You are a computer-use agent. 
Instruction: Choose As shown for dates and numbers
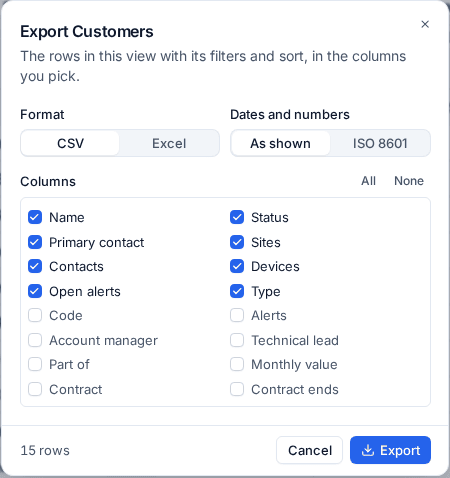[x=280, y=143]
